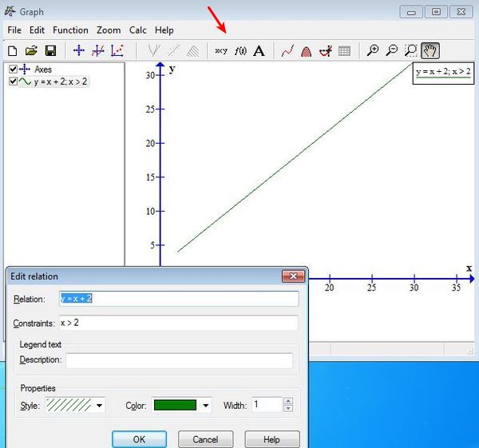Click the greyed Insert shading icon

[x=192, y=51]
